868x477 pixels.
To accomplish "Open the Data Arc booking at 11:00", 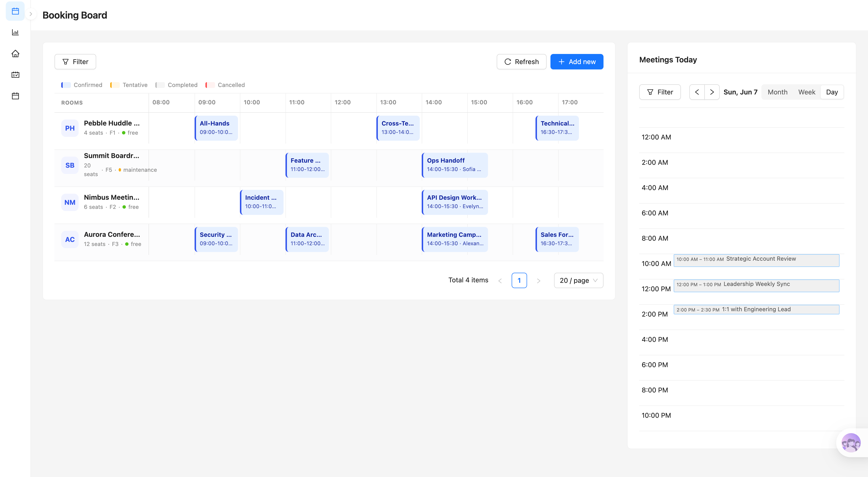I will 307,239.
